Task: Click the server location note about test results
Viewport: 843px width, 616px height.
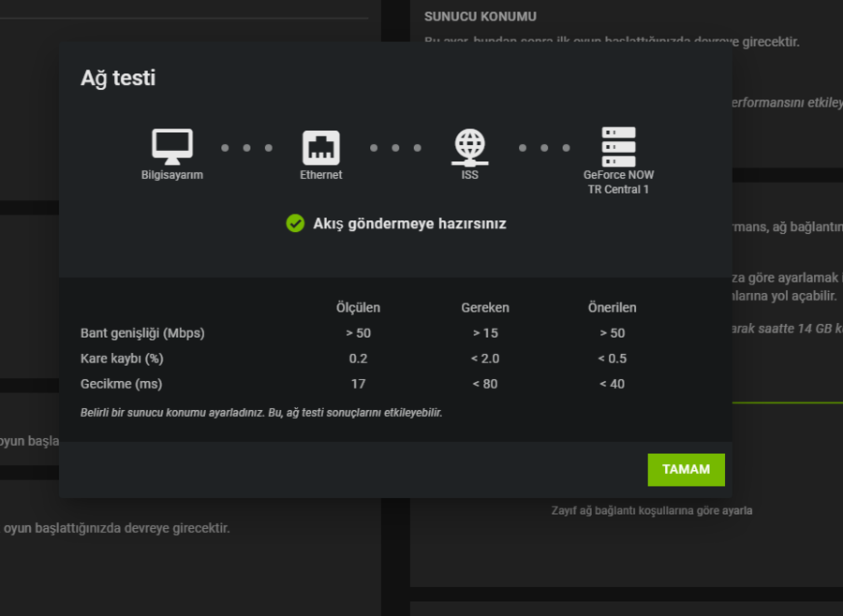Action: pos(261,413)
